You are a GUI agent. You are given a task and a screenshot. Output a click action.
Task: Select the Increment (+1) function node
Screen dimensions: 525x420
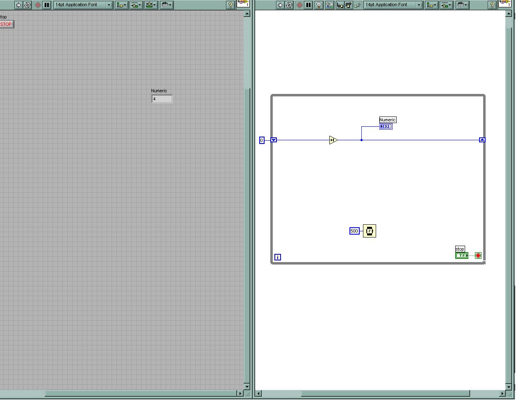click(x=333, y=140)
